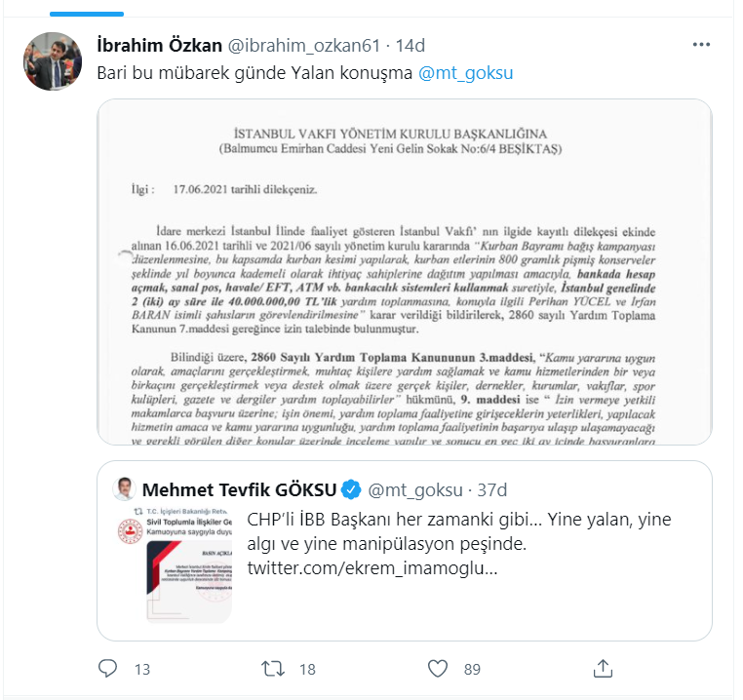Open İbrahim Özkan's profile picture

pyautogui.click(x=53, y=60)
